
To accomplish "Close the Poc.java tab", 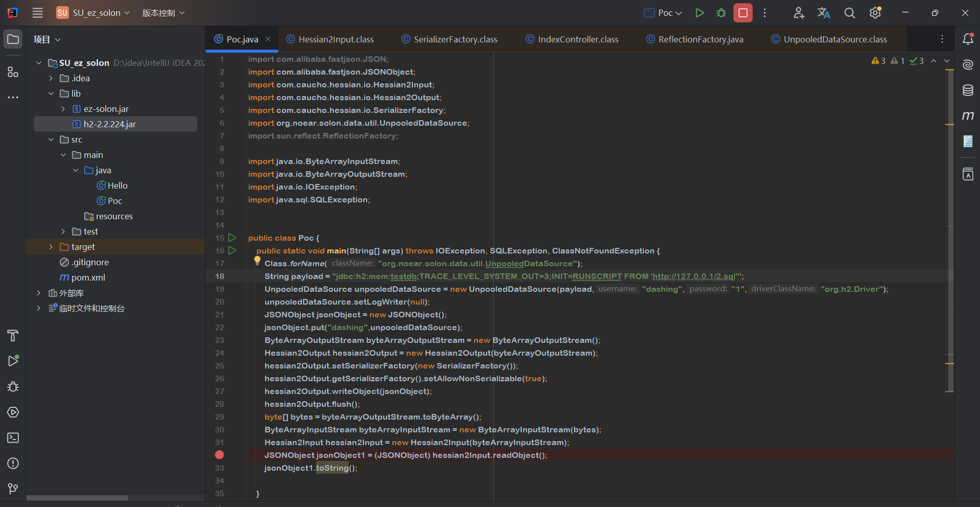I will pyautogui.click(x=268, y=39).
